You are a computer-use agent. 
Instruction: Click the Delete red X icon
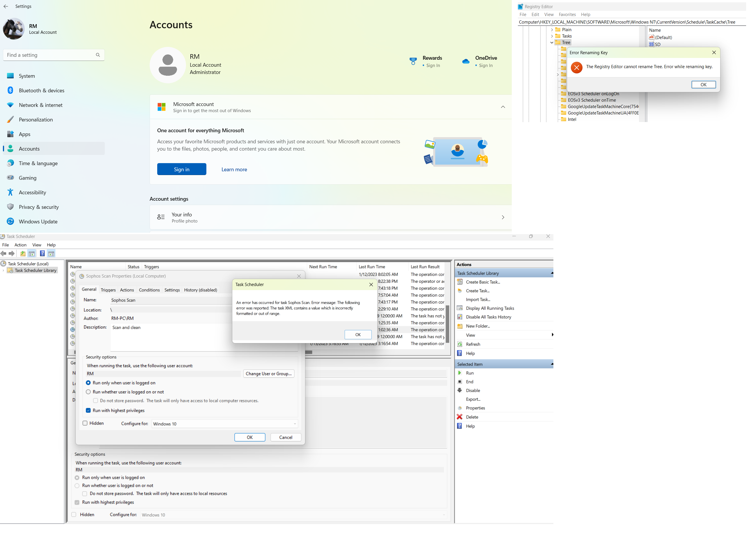tap(460, 417)
